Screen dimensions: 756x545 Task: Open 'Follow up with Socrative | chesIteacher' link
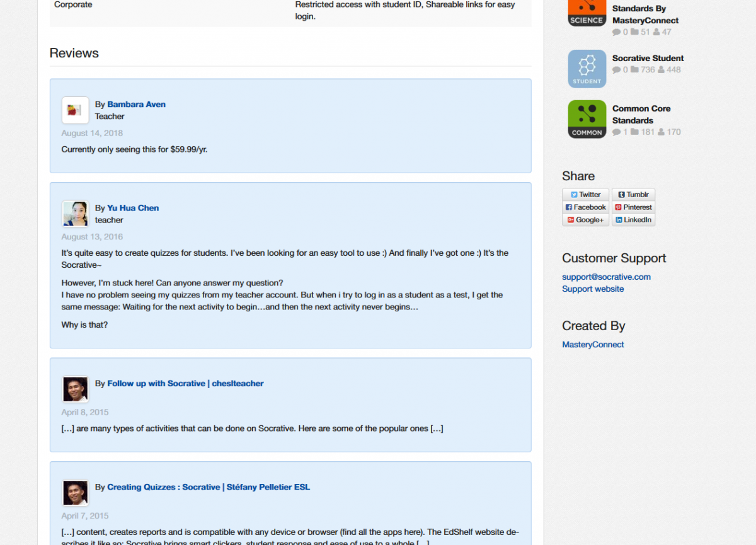point(185,383)
